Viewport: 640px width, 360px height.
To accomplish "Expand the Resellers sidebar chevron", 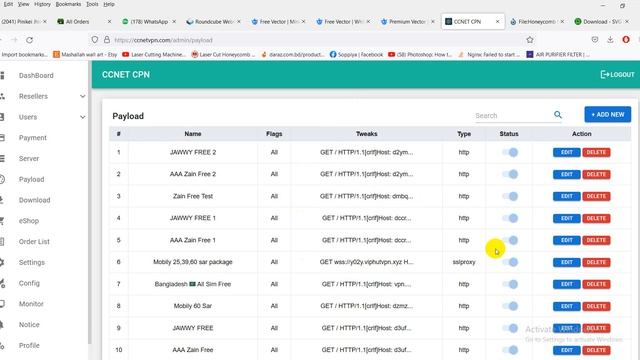I will 82,96.
